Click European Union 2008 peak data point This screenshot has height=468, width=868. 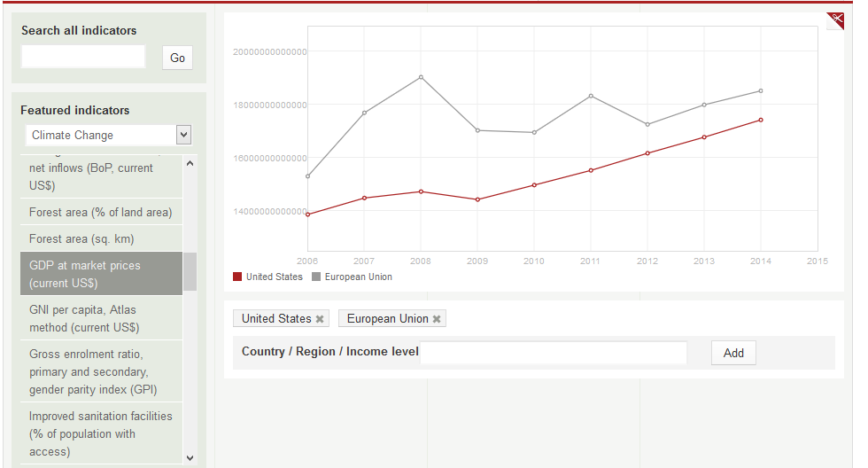(421, 77)
